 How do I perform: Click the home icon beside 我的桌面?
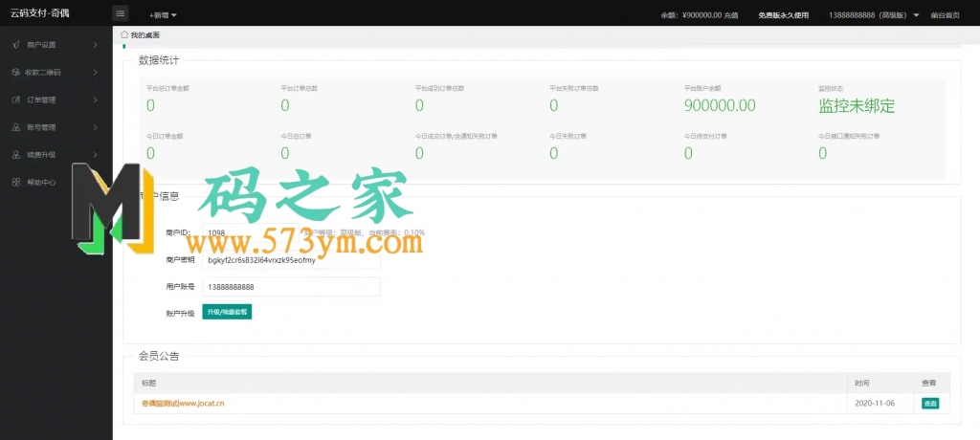click(x=124, y=34)
